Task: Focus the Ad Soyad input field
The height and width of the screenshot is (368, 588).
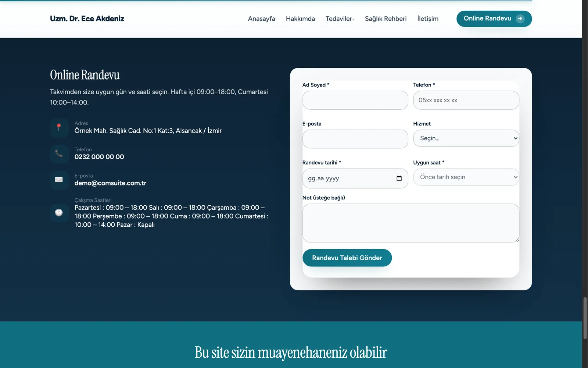Action: coord(355,100)
